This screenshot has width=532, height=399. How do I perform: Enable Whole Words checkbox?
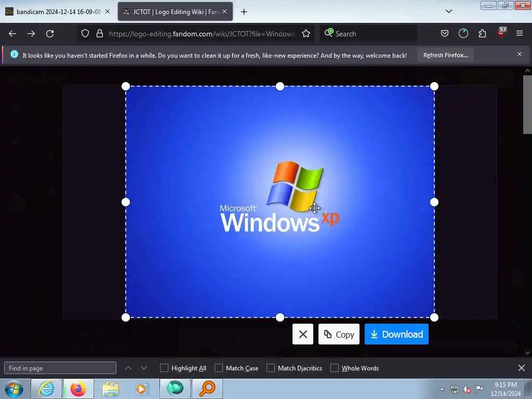click(x=335, y=368)
